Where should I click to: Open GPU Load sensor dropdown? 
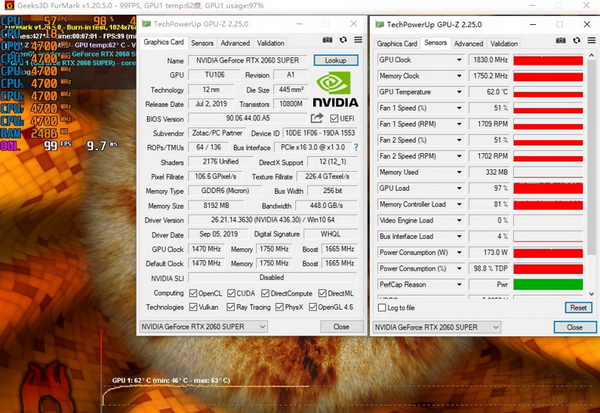pos(458,188)
